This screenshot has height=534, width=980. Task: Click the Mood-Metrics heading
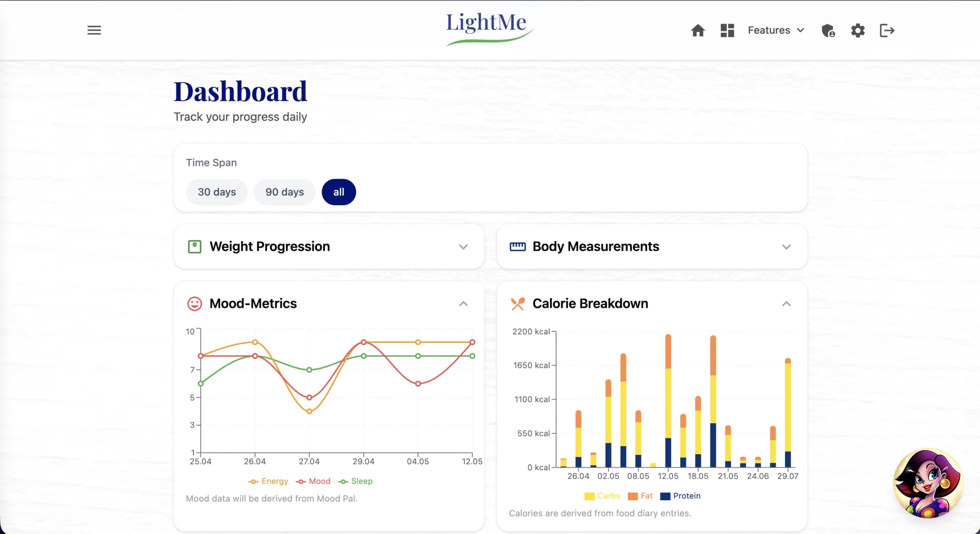point(253,304)
